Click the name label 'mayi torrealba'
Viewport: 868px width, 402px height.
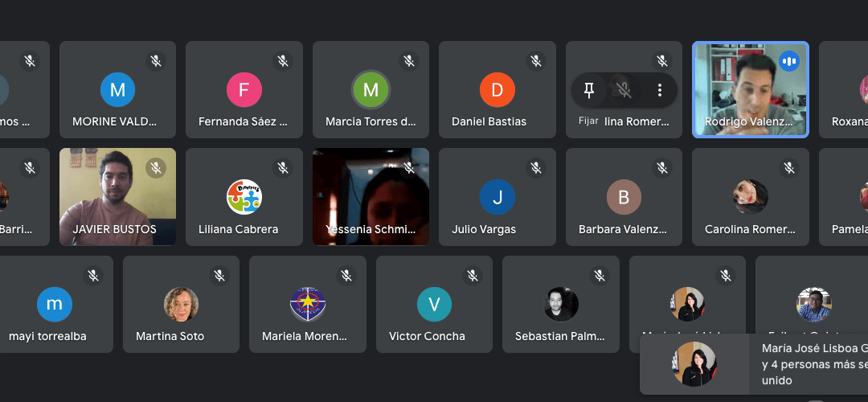click(47, 336)
